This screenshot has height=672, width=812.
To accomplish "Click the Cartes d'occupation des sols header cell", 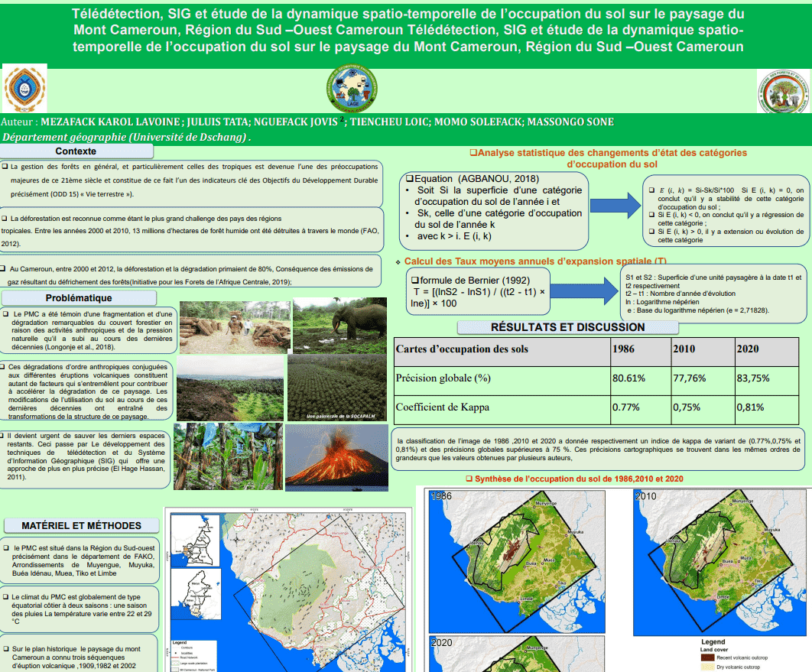I will [502, 352].
